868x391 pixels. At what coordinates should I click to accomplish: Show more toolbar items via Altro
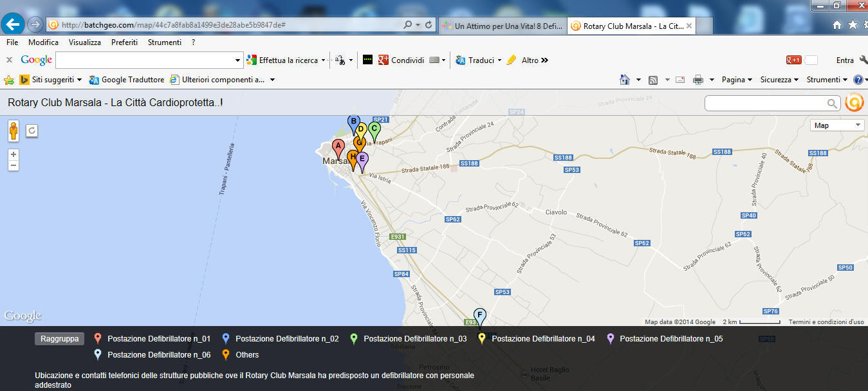[x=535, y=60]
